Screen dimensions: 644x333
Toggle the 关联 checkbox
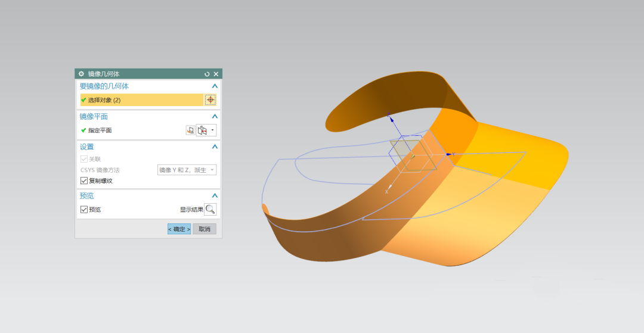[84, 159]
